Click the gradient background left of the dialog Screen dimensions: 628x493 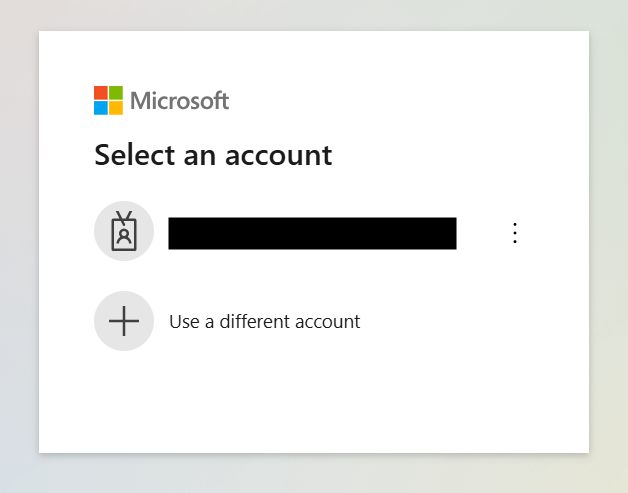(18, 250)
